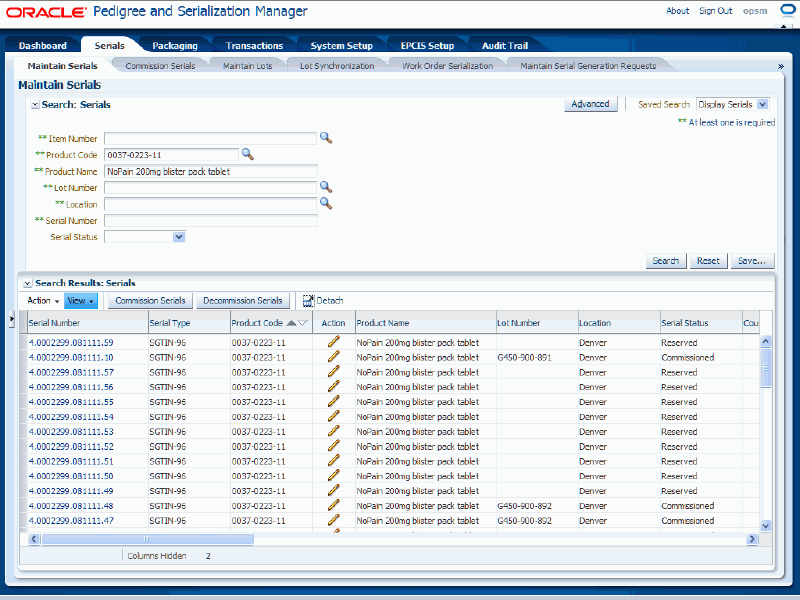The image size is (800, 600).
Task: Expand the left side panel arrow
Action: pos(12,319)
